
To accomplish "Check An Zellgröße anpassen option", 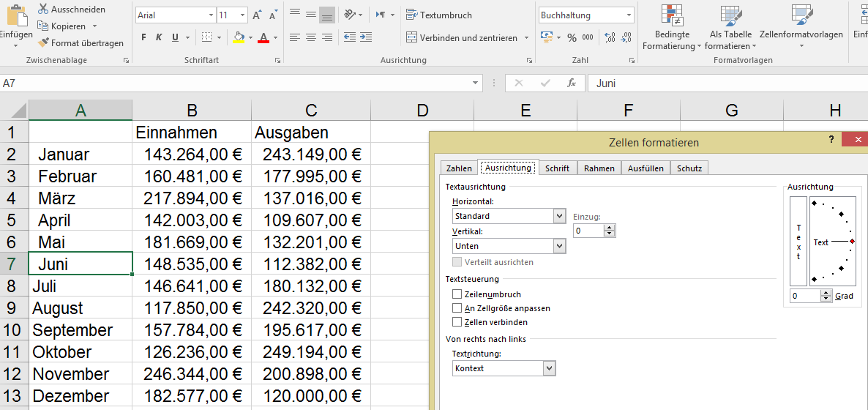I will [457, 308].
